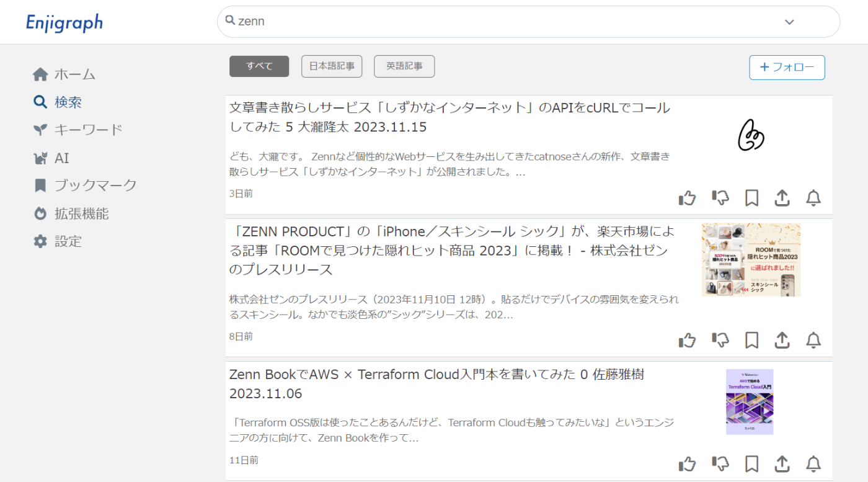Image resolution: width=868 pixels, height=482 pixels.
Task: Click bell icon on Terraform Cloud article
Action: point(813,464)
